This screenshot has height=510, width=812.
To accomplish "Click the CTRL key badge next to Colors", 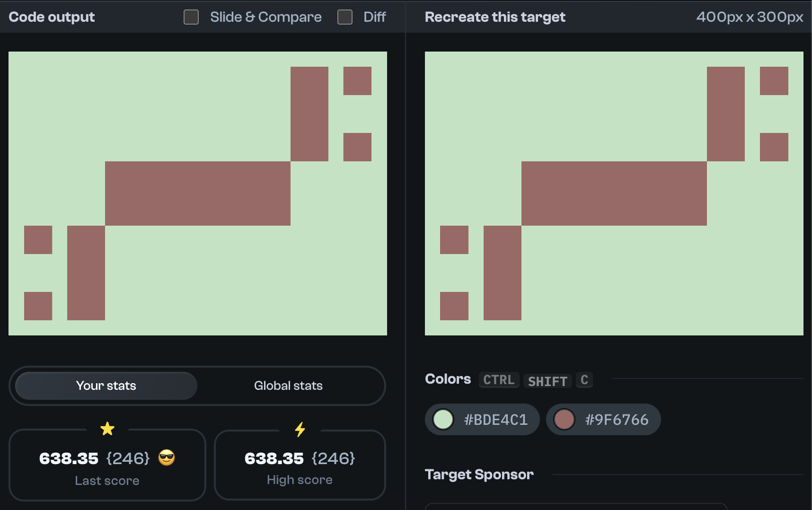I will pos(498,380).
